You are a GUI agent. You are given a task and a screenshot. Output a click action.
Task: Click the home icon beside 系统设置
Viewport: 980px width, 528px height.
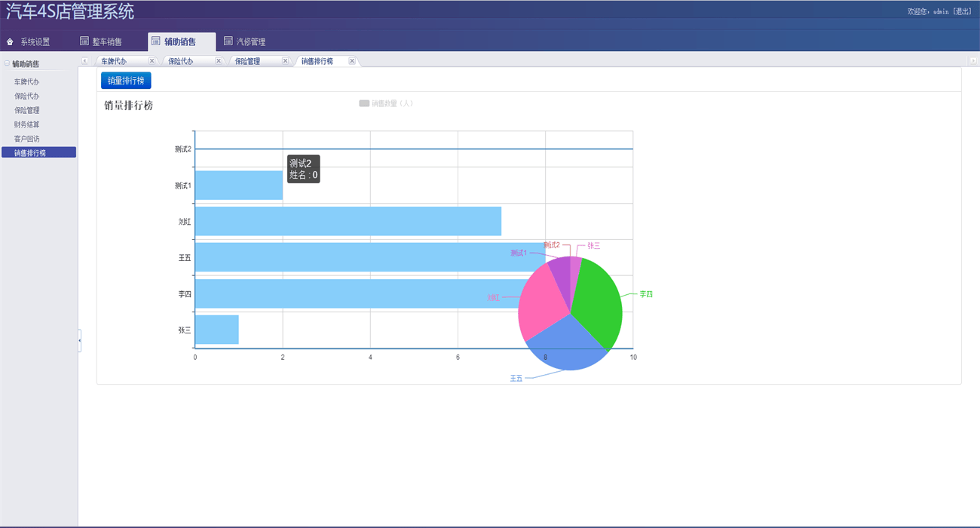coord(10,42)
